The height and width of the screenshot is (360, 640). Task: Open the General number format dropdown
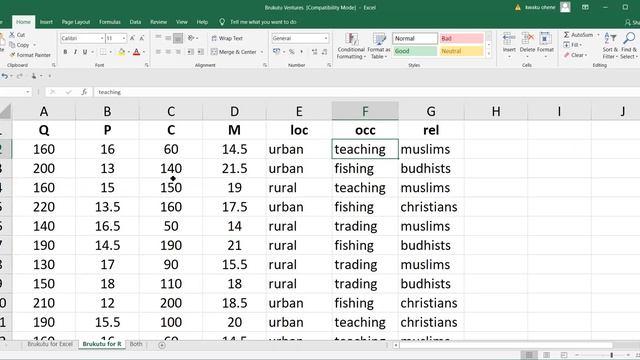point(326,38)
